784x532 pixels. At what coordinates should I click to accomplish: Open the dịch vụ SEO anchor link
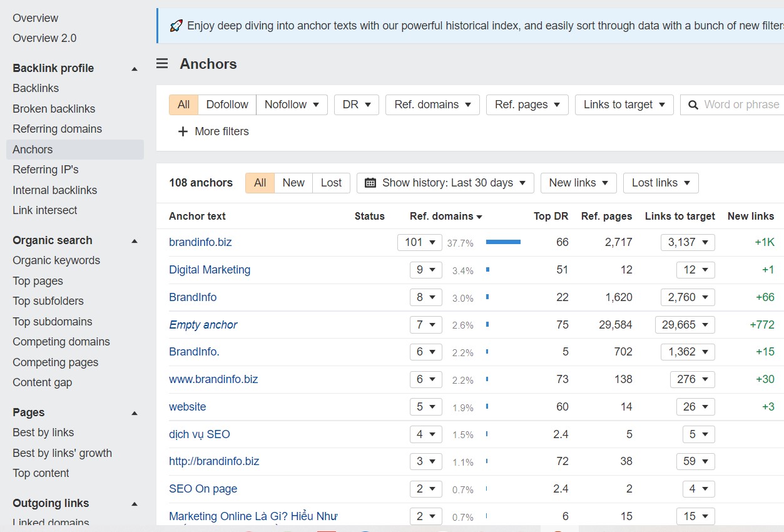point(200,434)
